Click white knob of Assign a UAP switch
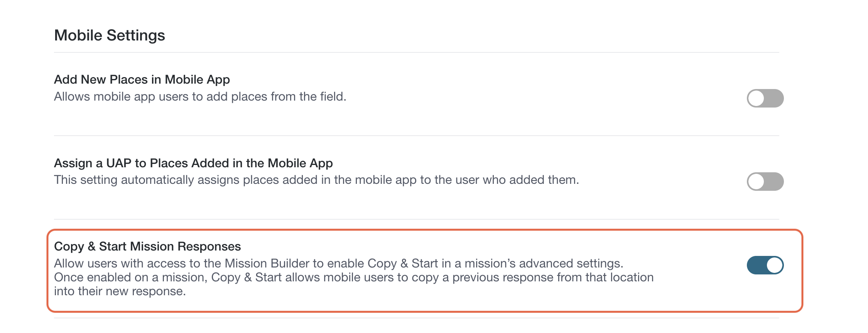 [756, 182]
